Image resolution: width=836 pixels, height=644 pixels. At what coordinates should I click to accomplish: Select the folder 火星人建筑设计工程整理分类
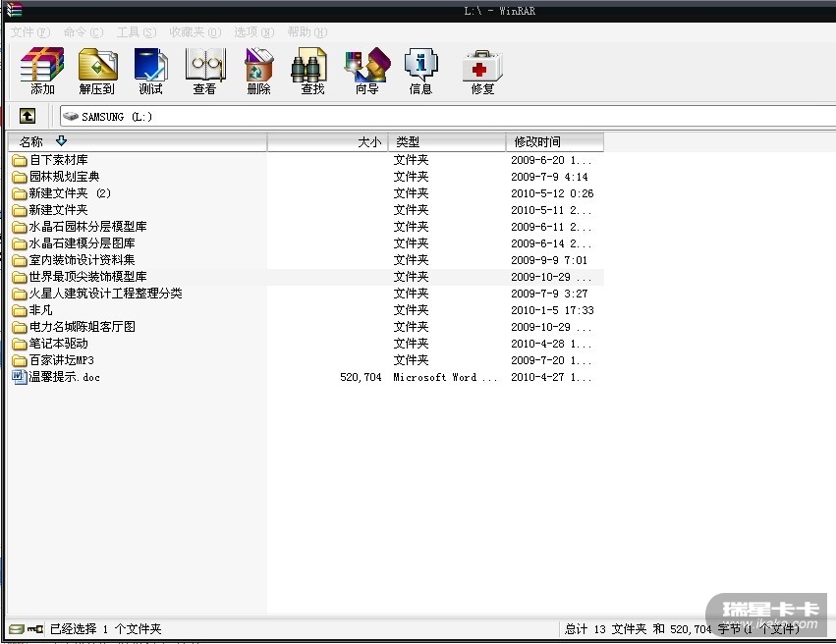coord(105,294)
